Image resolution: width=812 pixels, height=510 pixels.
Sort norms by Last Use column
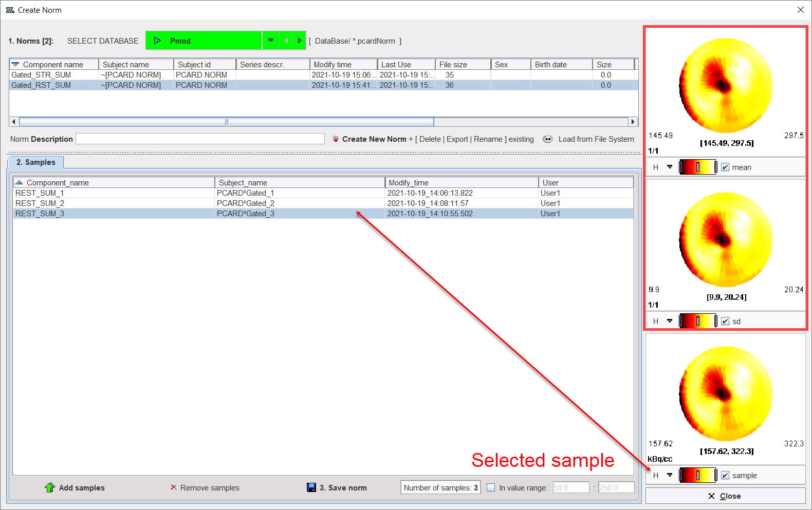click(406, 64)
